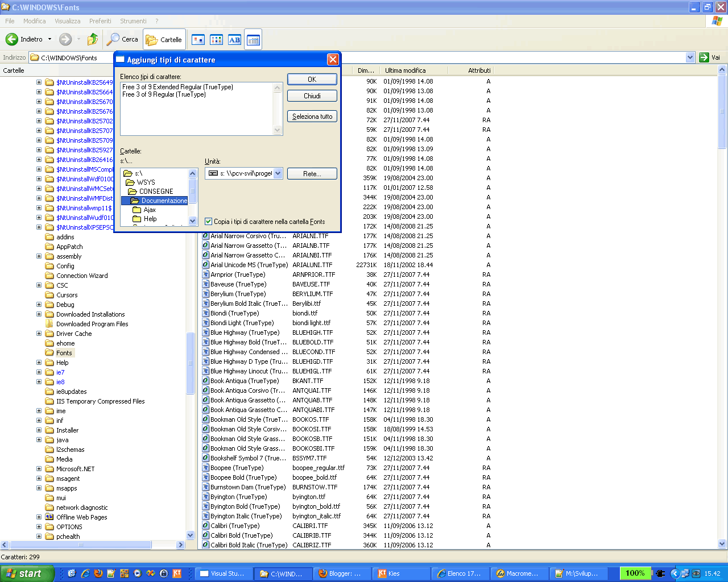Click the dialog folder list down arrow
Image resolution: width=728 pixels, height=582 pixels.
click(x=192, y=221)
